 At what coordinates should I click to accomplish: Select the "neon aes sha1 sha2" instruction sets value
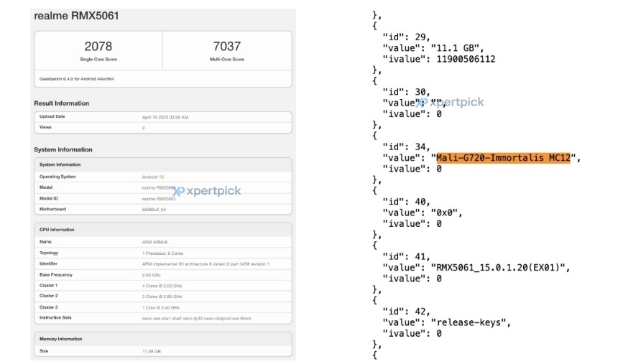pos(197,318)
